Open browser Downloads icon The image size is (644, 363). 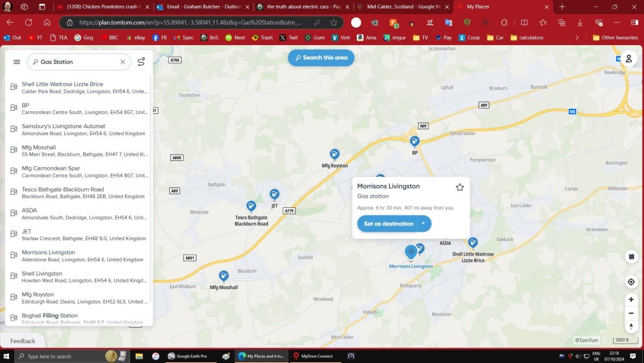point(580,23)
